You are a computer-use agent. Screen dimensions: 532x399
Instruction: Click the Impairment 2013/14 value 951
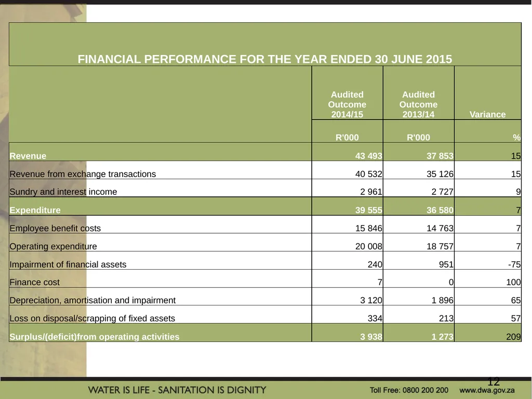click(x=446, y=264)
